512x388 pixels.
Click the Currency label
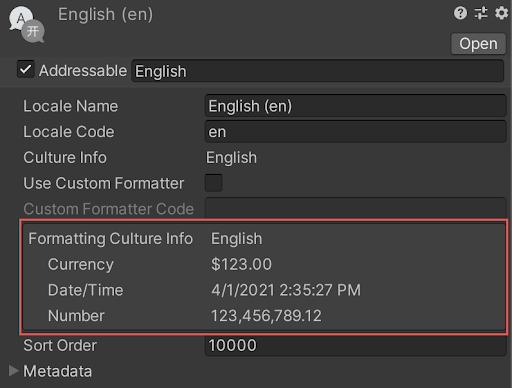click(x=81, y=265)
